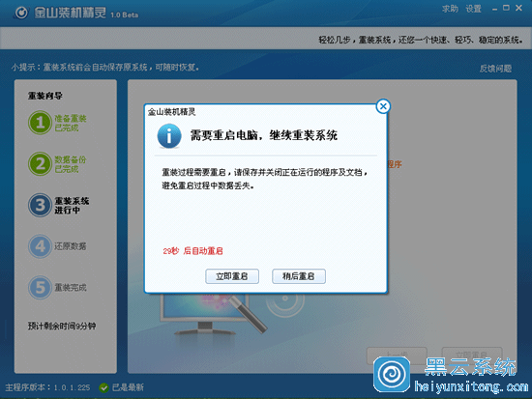Click the 小提示 tip text line
Image resolution: width=532 pixels, height=399 pixels.
pos(105,67)
